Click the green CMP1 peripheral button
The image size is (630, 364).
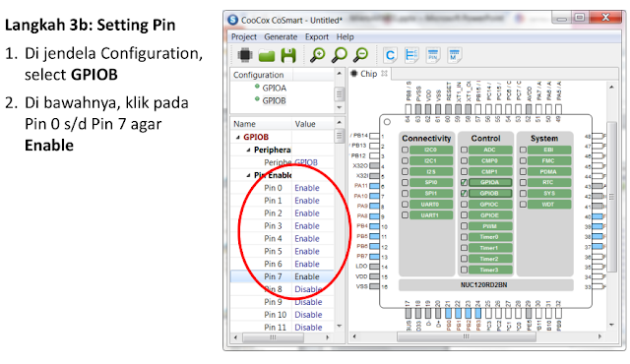click(x=489, y=171)
